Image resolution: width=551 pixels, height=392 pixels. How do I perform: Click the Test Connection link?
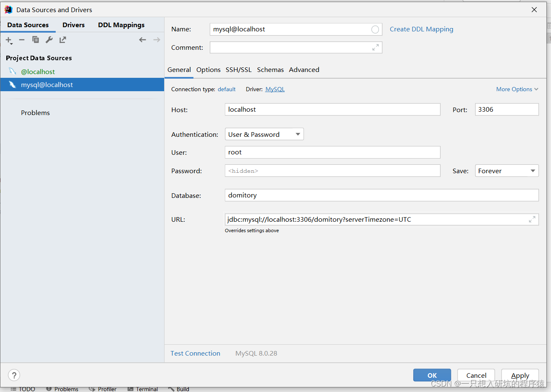tap(195, 354)
